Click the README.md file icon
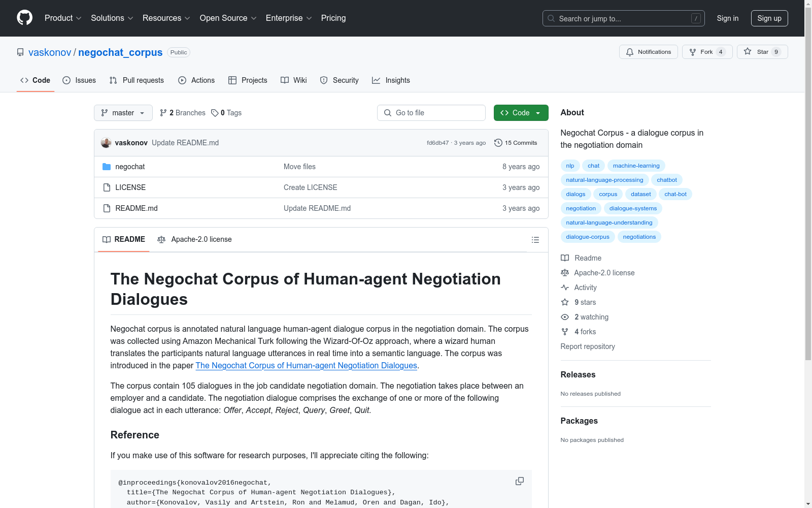The height and width of the screenshot is (508, 812). pyautogui.click(x=107, y=208)
